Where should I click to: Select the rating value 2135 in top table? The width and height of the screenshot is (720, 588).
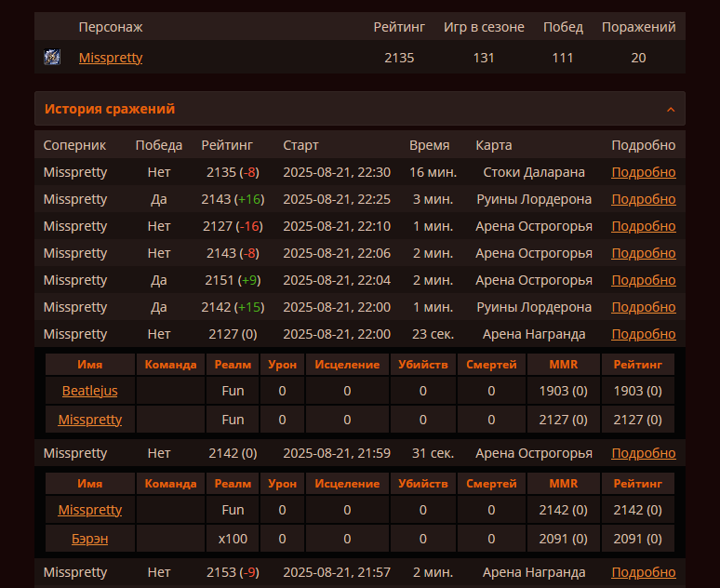[399, 58]
